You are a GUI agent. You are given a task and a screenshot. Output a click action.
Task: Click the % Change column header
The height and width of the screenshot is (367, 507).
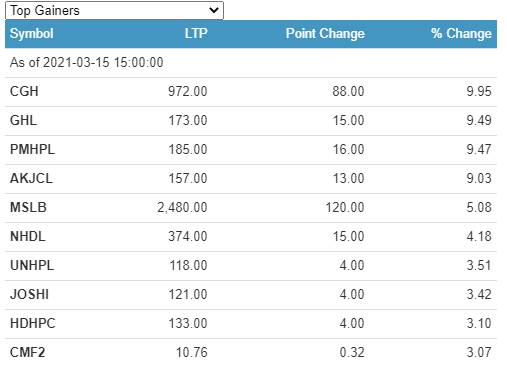(x=461, y=34)
